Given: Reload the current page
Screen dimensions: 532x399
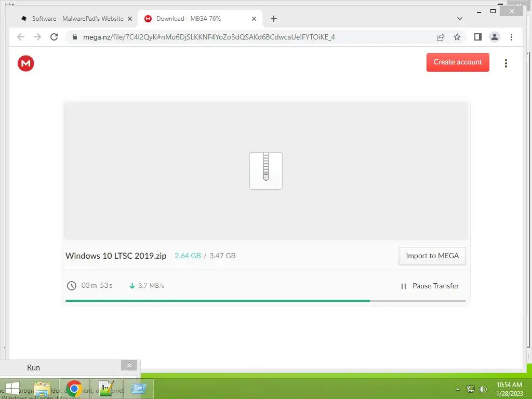Looking at the screenshot, I should pyautogui.click(x=54, y=37).
